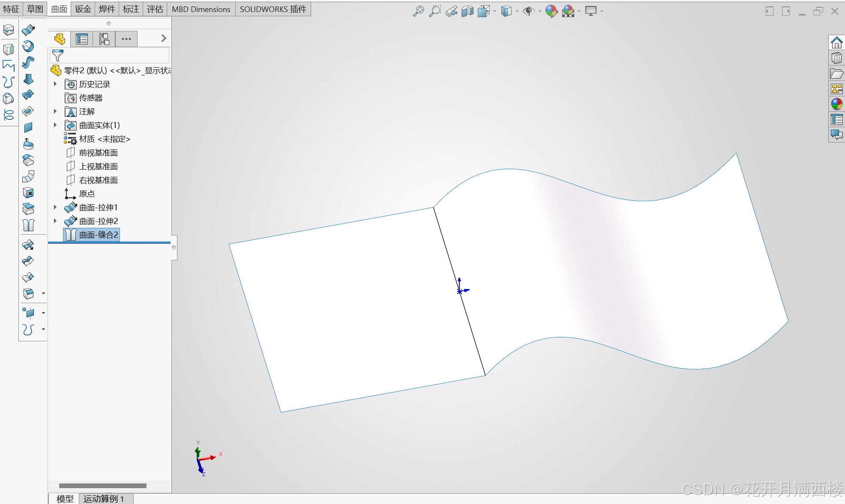The width and height of the screenshot is (845, 504).
Task: Select the Trim Surface tool
Action: [28, 261]
